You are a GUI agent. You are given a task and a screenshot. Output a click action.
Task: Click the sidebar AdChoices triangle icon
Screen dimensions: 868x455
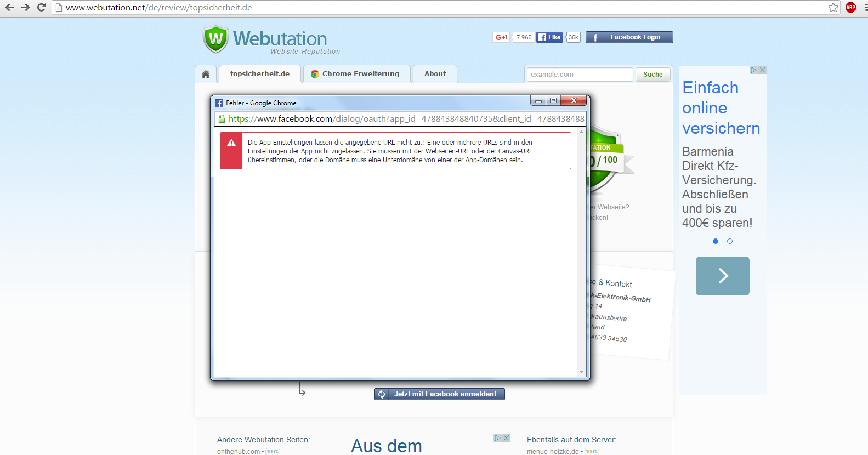pyautogui.click(x=754, y=70)
